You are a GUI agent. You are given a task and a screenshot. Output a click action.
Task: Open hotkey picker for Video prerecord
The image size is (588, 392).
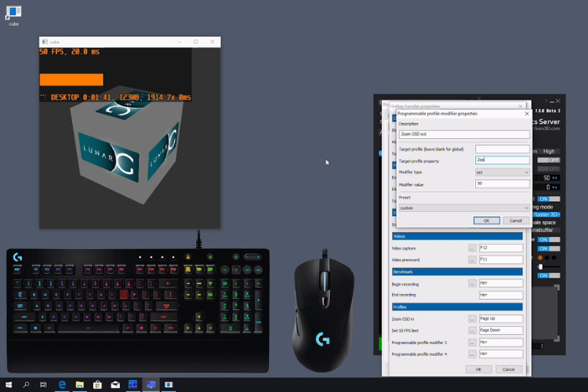click(x=472, y=260)
